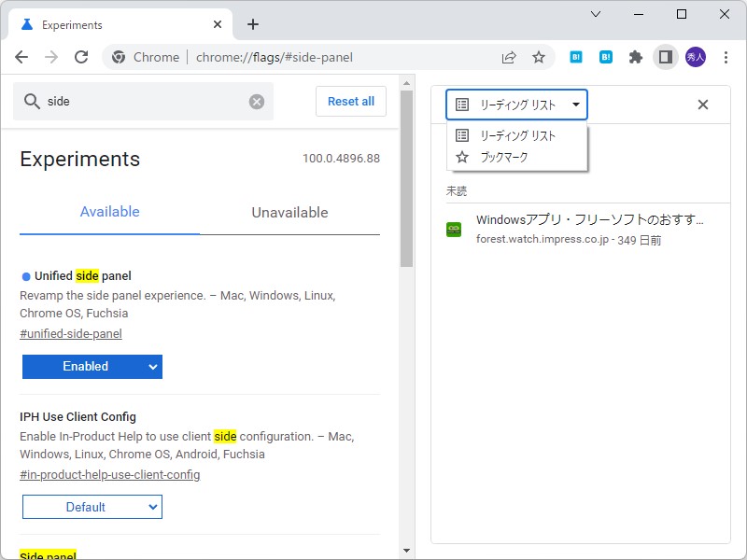Screen dimensions: 747x560
Task: Open the share icon in the address bar
Action: [509, 57]
